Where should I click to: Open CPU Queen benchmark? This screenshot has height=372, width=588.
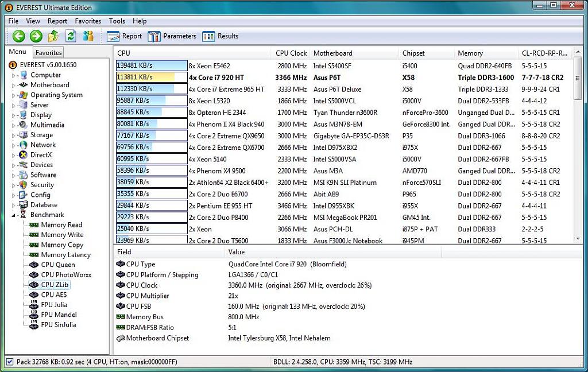(58, 265)
